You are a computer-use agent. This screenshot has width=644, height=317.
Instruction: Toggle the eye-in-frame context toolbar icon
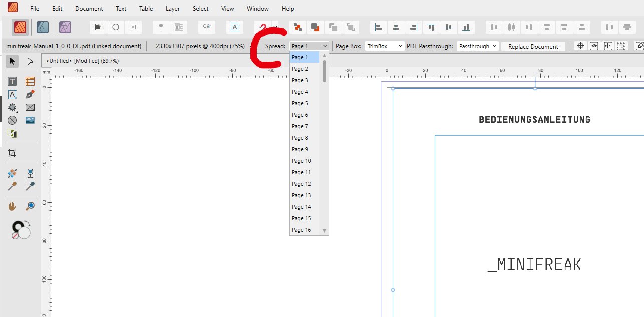pos(594,46)
